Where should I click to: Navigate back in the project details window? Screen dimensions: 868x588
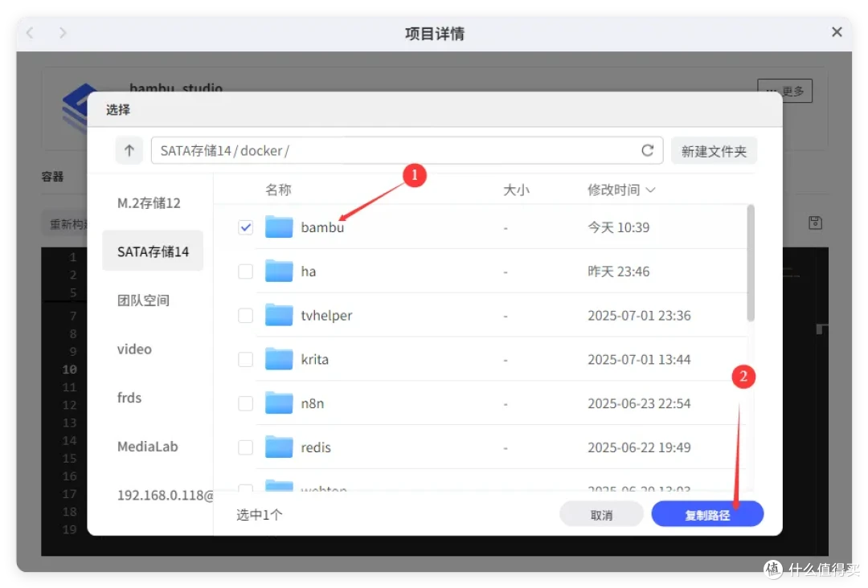30,33
